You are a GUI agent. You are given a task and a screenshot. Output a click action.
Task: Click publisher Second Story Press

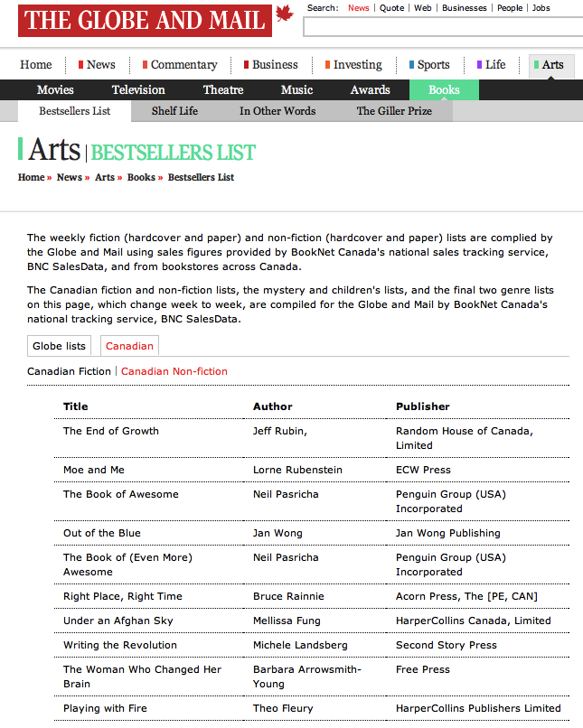pyautogui.click(x=446, y=645)
